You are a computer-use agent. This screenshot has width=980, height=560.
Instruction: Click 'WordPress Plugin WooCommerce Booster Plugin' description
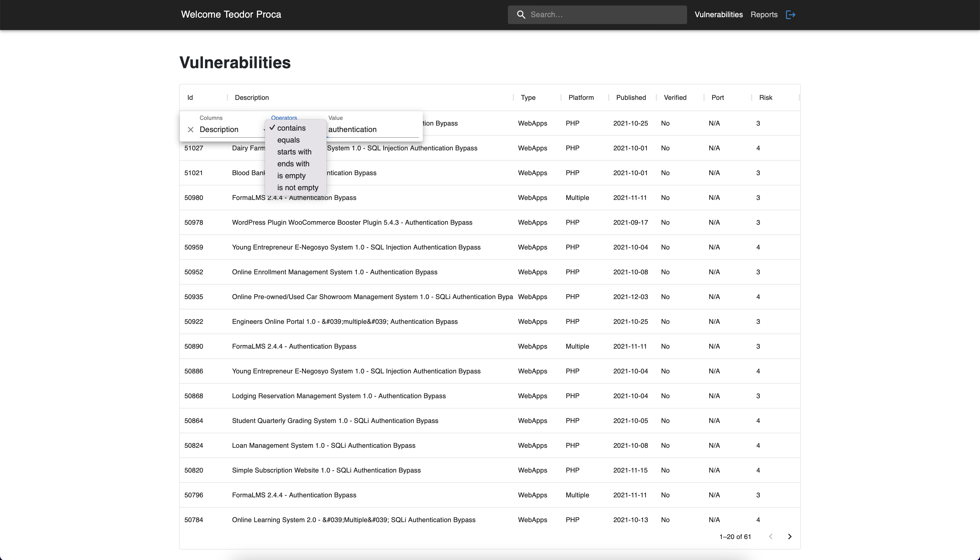(352, 223)
